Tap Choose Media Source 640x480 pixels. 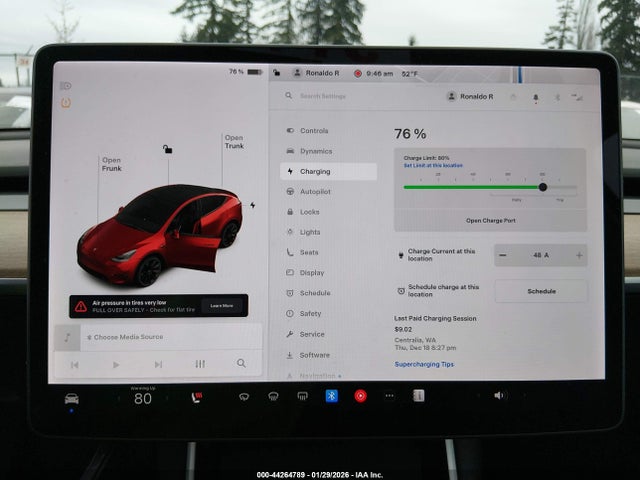pyautogui.click(x=125, y=337)
